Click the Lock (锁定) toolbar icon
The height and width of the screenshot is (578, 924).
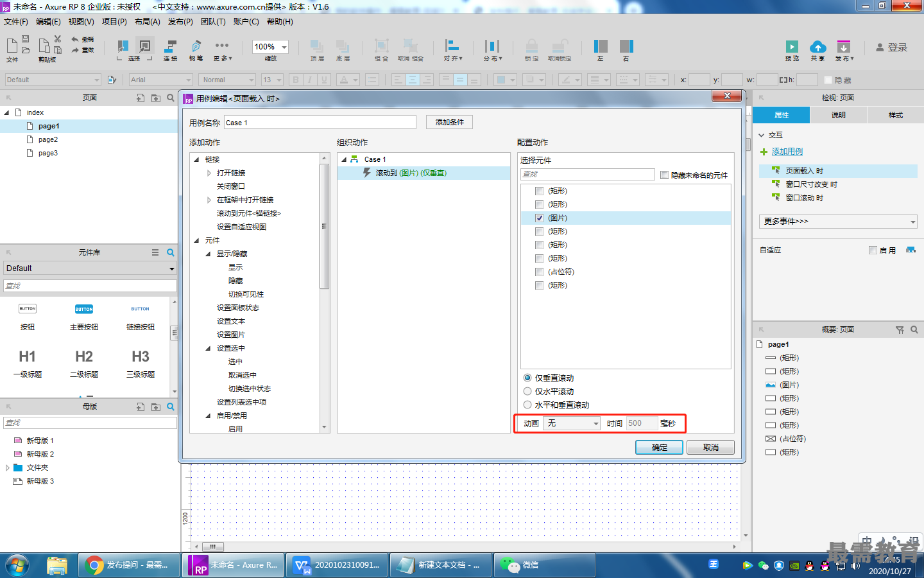coord(532,46)
